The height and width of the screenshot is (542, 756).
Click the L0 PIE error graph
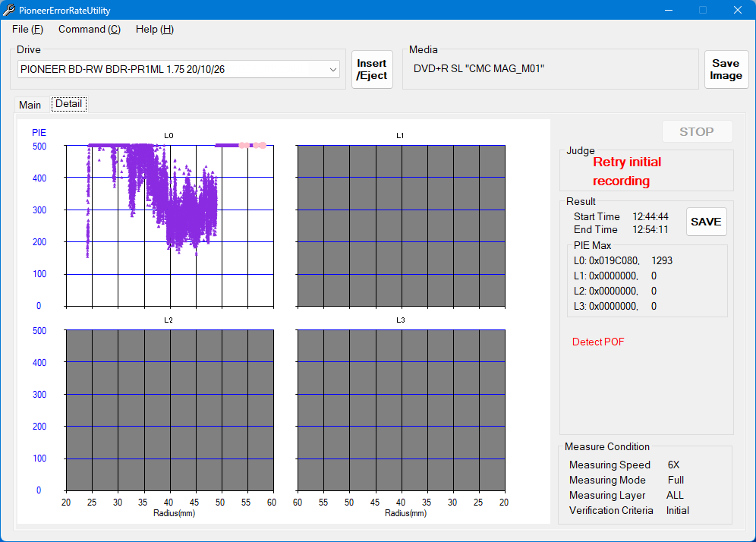(169, 225)
